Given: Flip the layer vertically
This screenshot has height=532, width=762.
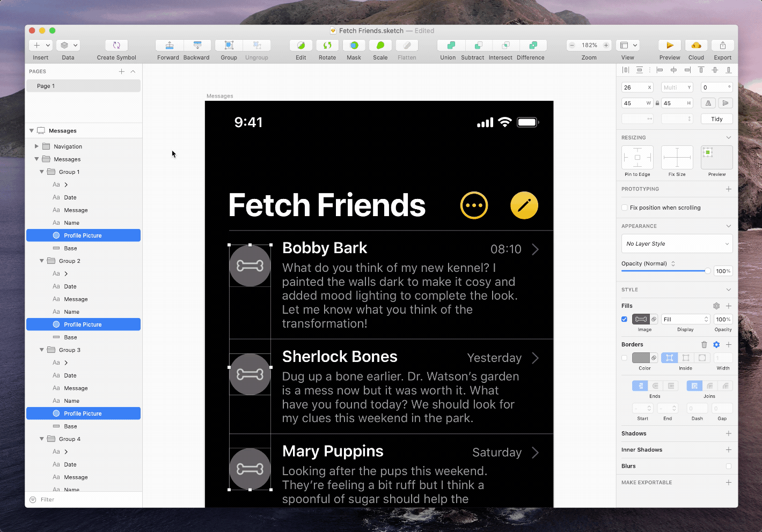Looking at the screenshot, I should [726, 103].
